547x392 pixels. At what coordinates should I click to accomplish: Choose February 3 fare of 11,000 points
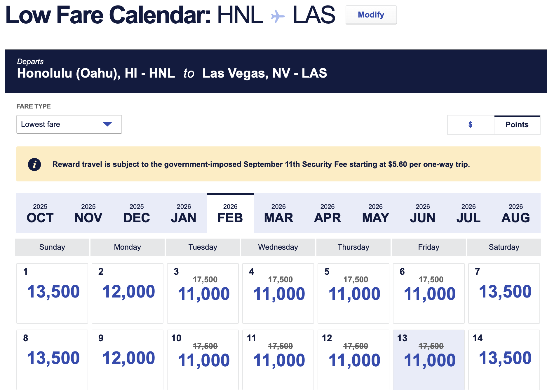click(203, 293)
